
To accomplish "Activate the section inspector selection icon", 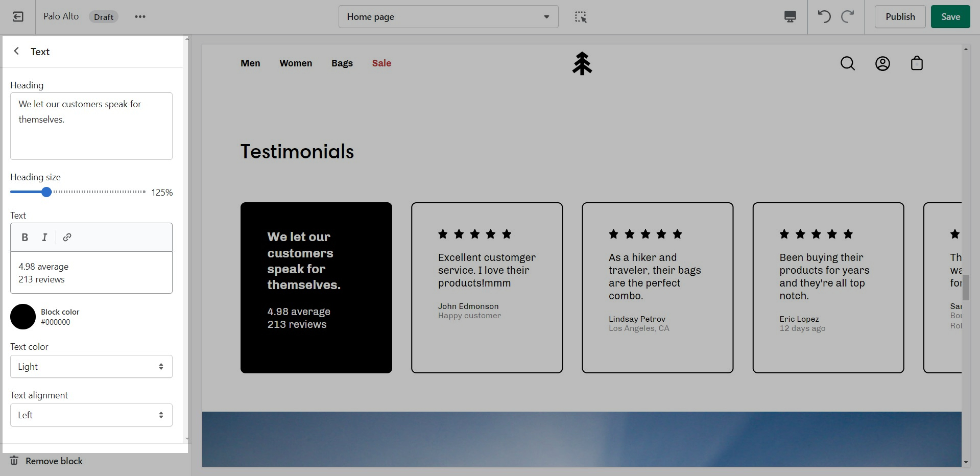I will tap(581, 17).
